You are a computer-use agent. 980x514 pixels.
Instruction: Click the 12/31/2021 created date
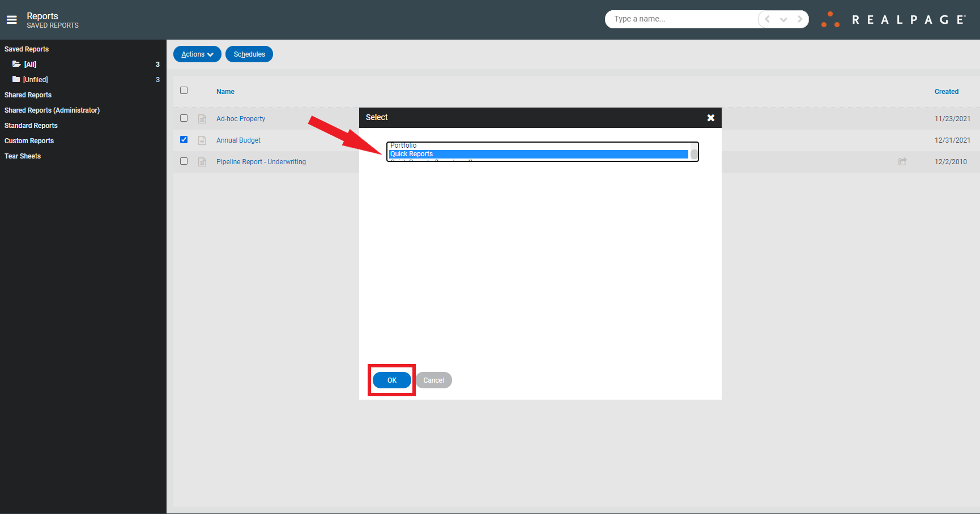[x=952, y=140]
